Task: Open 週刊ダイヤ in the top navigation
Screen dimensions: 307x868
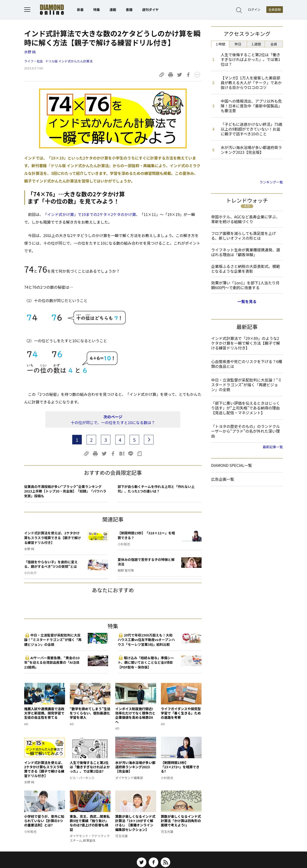Action: 150,10
